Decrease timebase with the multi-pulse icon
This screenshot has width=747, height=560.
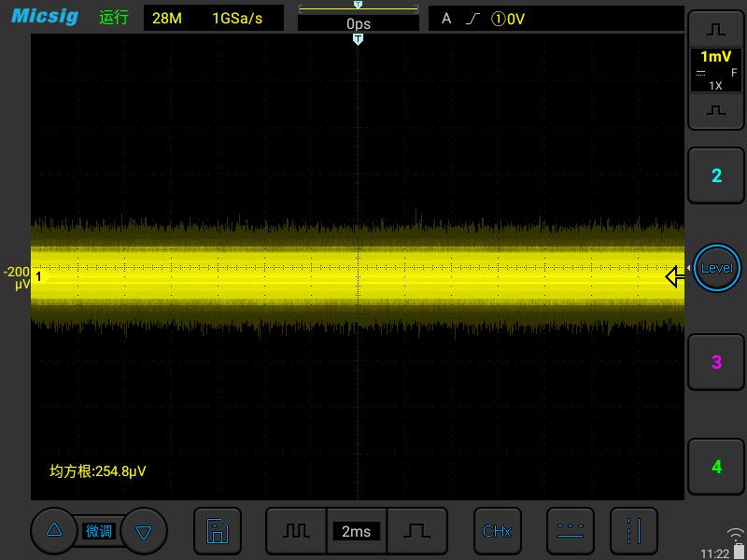coord(296,531)
